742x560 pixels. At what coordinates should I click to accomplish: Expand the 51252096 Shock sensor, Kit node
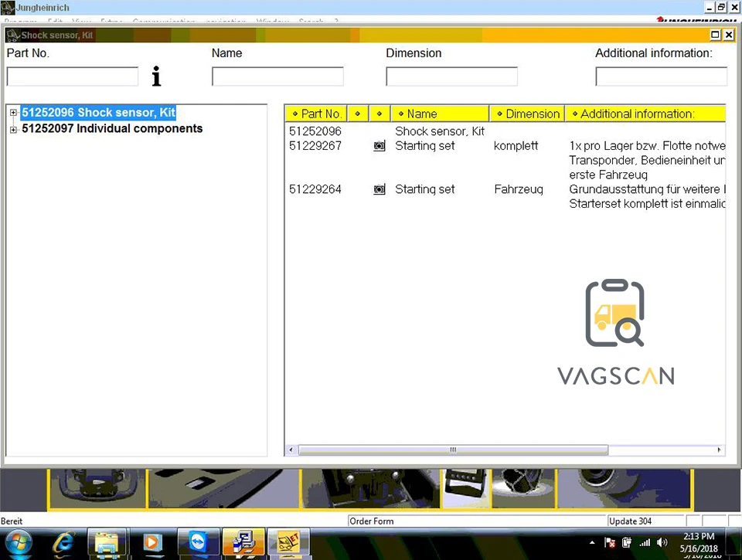(x=13, y=113)
